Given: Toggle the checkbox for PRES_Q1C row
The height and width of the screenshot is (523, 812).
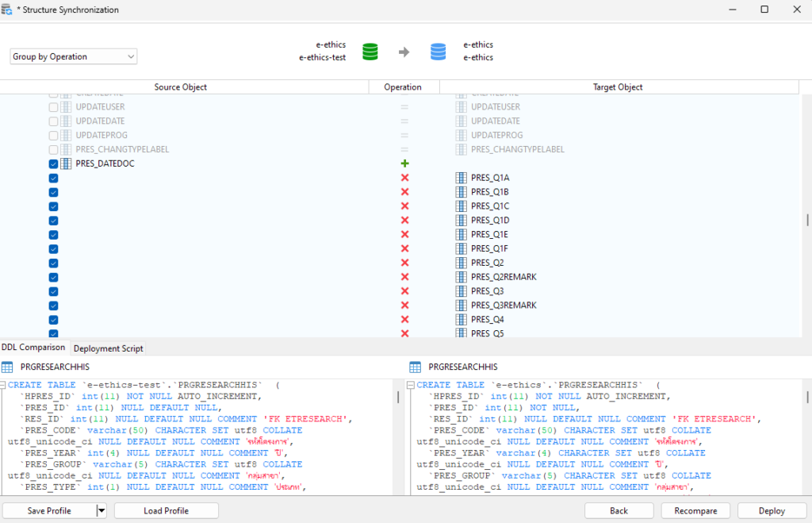Looking at the screenshot, I should 54,206.
